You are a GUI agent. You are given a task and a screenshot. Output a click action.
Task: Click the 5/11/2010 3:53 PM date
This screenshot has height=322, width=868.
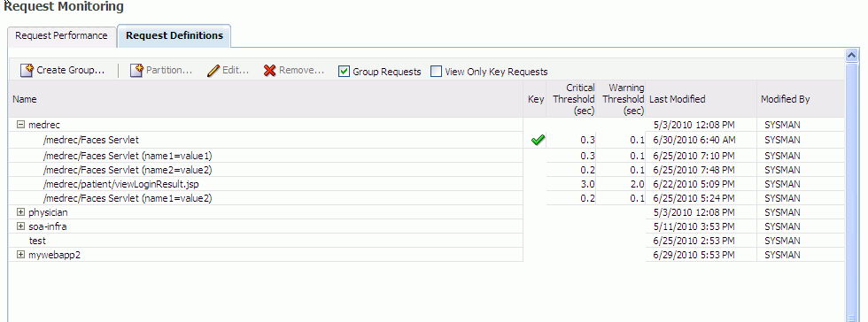click(x=694, y=226)
